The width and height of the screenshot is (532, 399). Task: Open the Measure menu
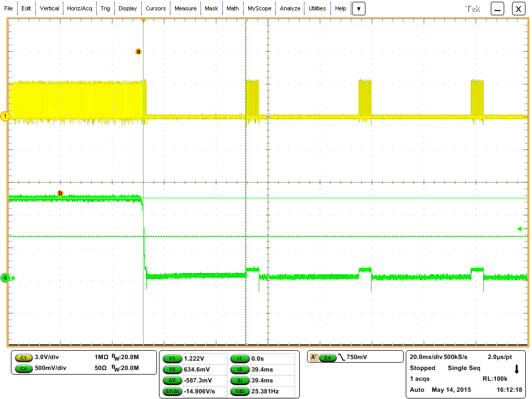click(185, 8)
